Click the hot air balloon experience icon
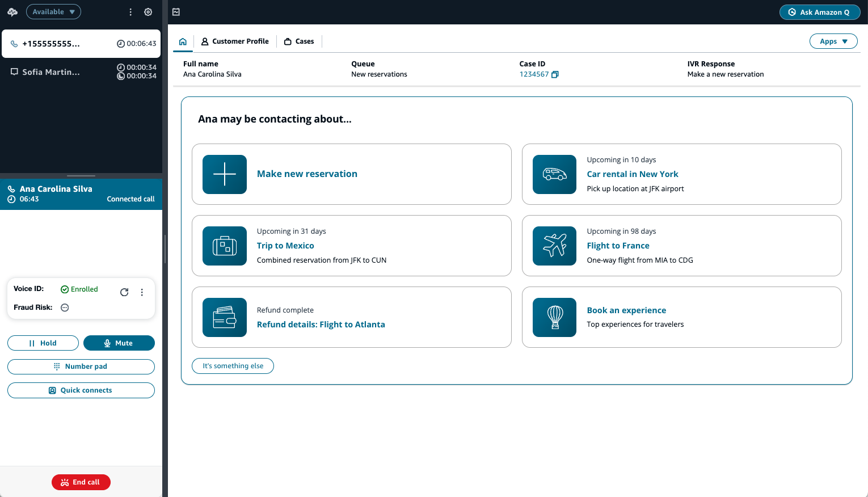 pos(554,317)
